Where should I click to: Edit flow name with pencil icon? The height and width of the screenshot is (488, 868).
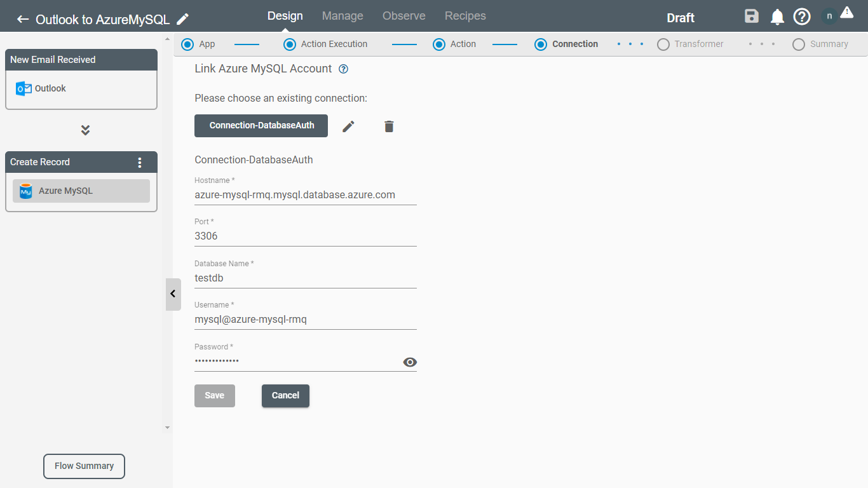click(x=183, y=19)
